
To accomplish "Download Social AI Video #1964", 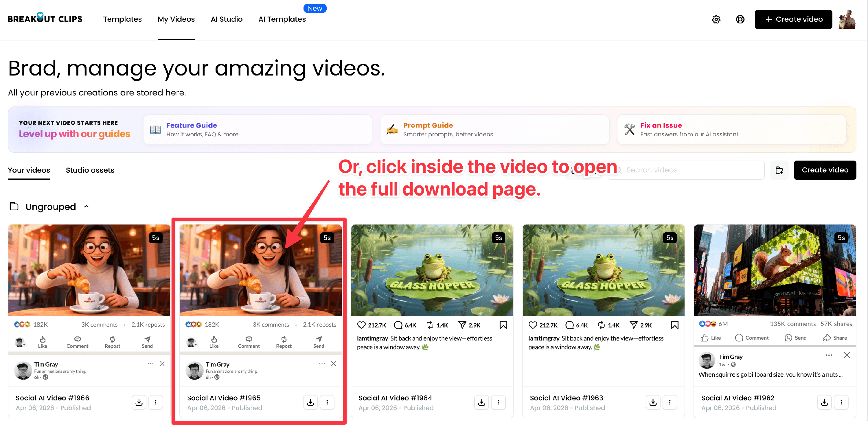I will (x=481, y=402).
